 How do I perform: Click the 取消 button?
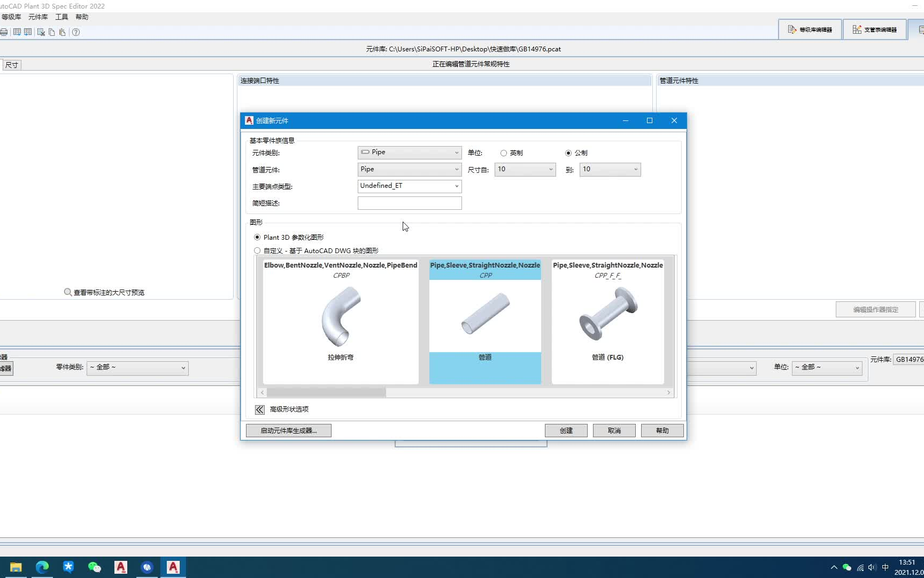coord(614,431)
